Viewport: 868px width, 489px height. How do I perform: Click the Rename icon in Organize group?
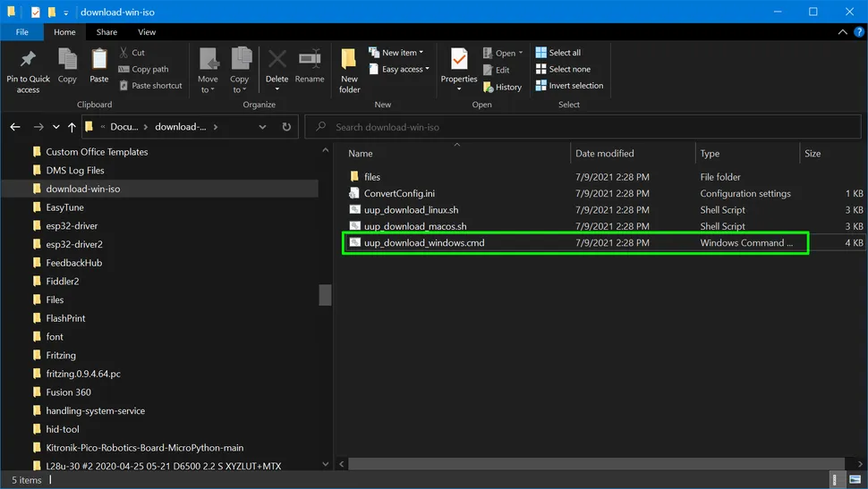tap(310, 63)
